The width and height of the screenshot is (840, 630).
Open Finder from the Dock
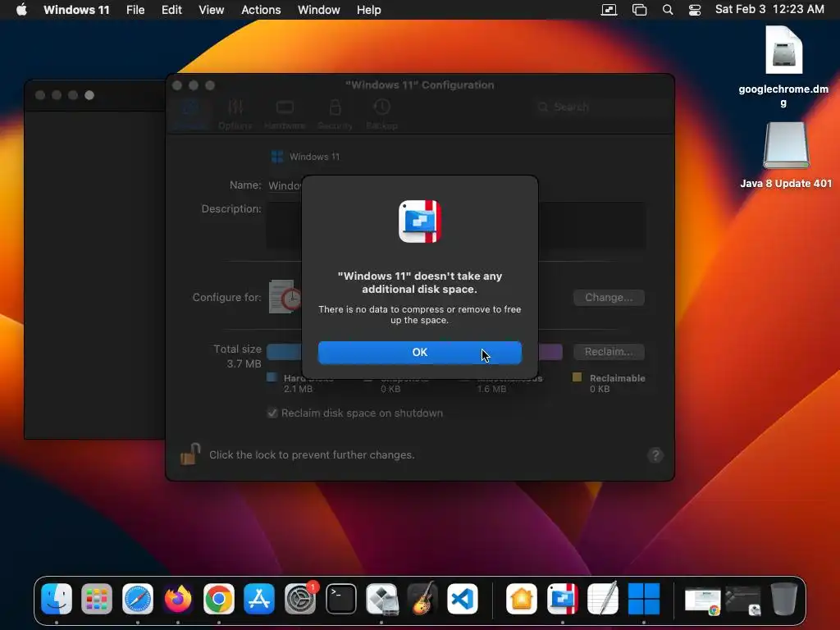57,598
